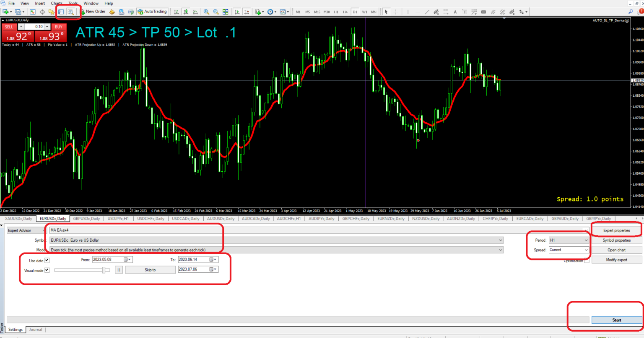This screenshot has height=338, width=644.
Task: Switch to line chart icon
Action: pos(195,12)
